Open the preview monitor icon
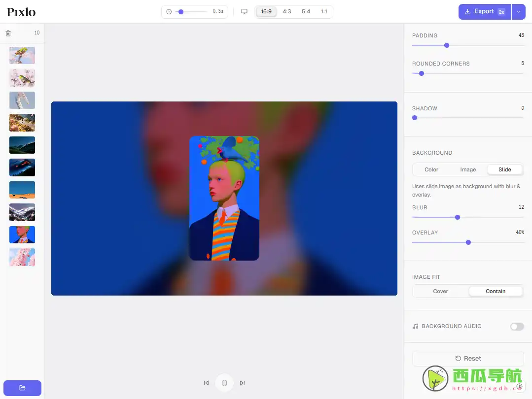 click(x=244, y=10)
